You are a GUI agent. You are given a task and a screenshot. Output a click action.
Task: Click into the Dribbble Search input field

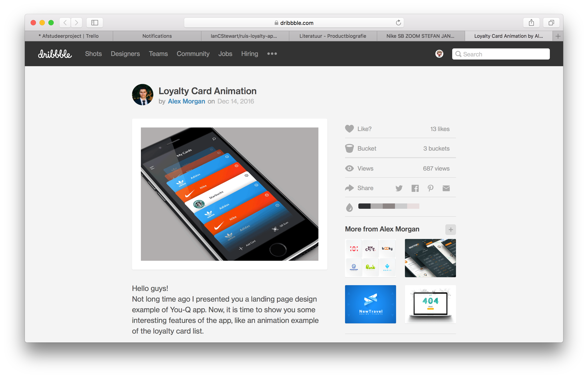click(501, 54)
